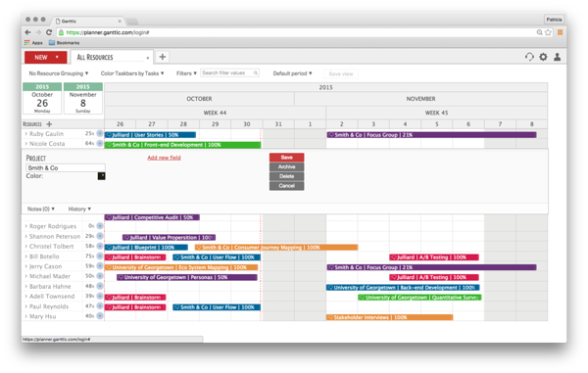
Task: Expand the History section
Action: click(79, 209)
